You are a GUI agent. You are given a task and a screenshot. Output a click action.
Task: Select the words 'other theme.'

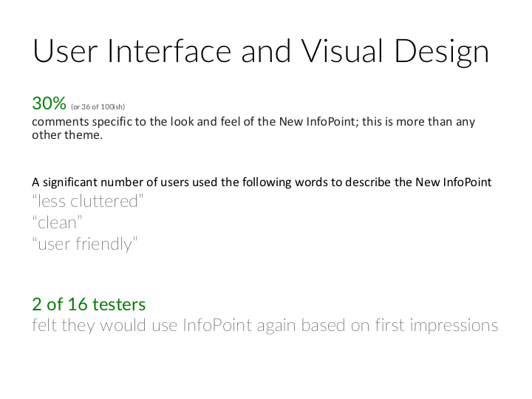point(67,134)
